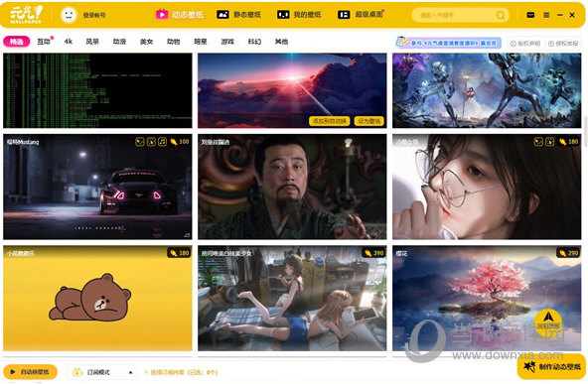588x384 pixels.
Task: Click the yellow back-to-top arrow button
Action: coord(548,321)
